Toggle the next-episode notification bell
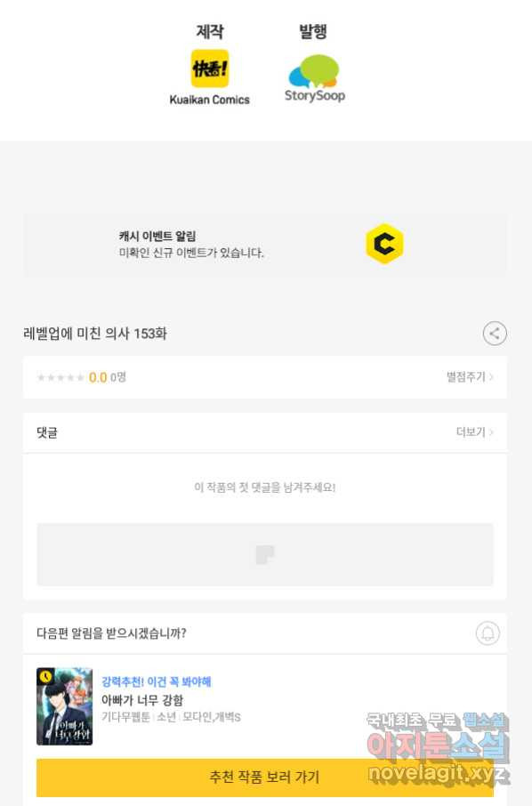 [488, 633]
